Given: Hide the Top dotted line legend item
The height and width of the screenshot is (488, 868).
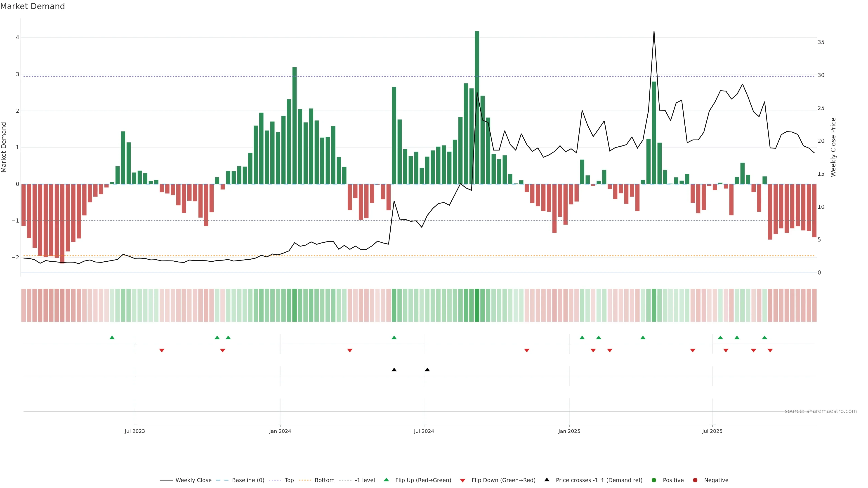Looking at the screenshot, I should tap(289, 480).
